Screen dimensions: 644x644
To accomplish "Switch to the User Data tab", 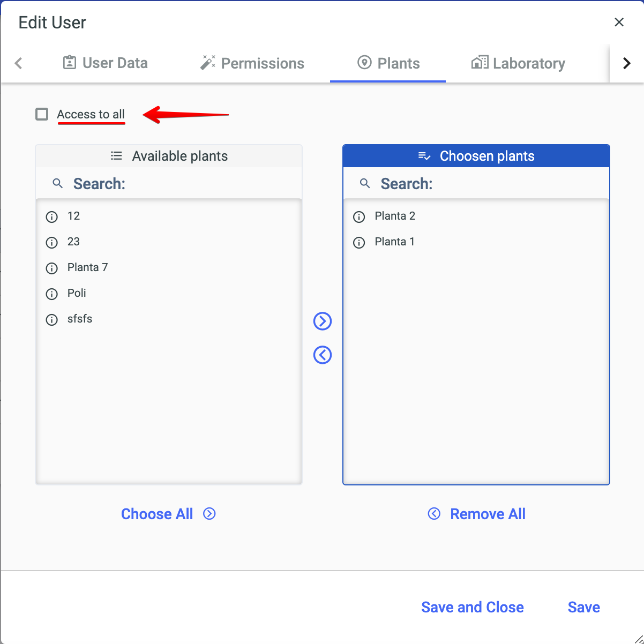I will point(106,63).
